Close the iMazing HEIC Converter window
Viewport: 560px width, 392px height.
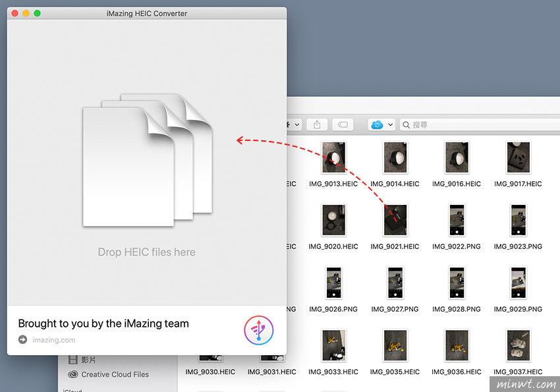coord(15,13)
